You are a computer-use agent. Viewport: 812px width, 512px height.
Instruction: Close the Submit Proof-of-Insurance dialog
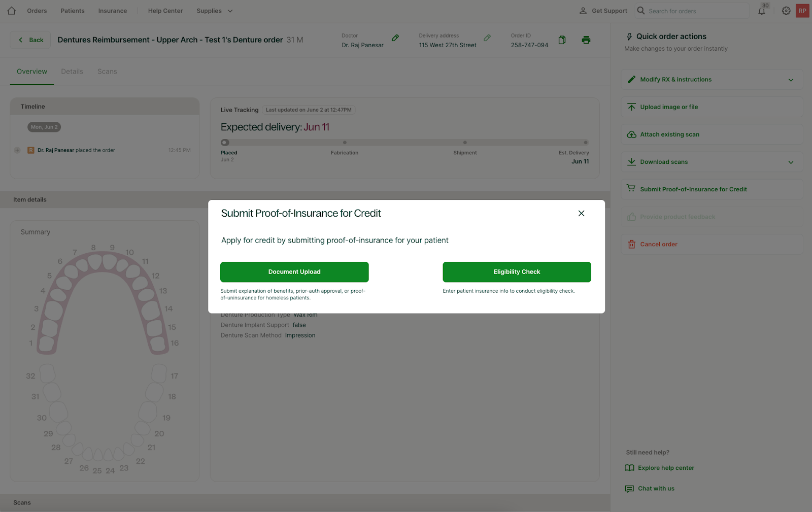pos(581,214)
